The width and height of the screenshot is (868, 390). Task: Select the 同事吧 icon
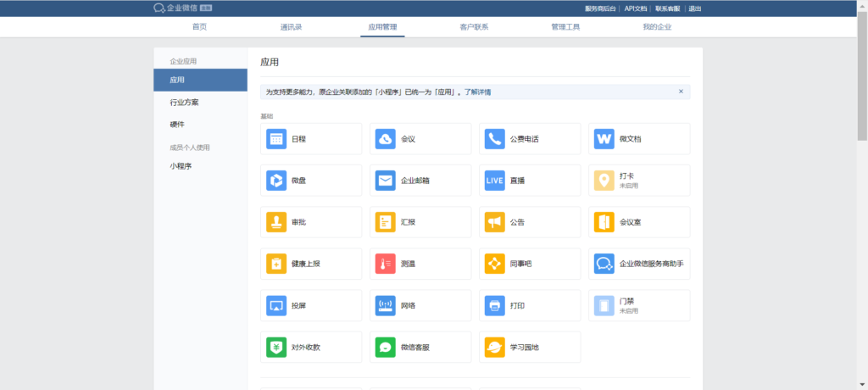[x=495, y=264]
